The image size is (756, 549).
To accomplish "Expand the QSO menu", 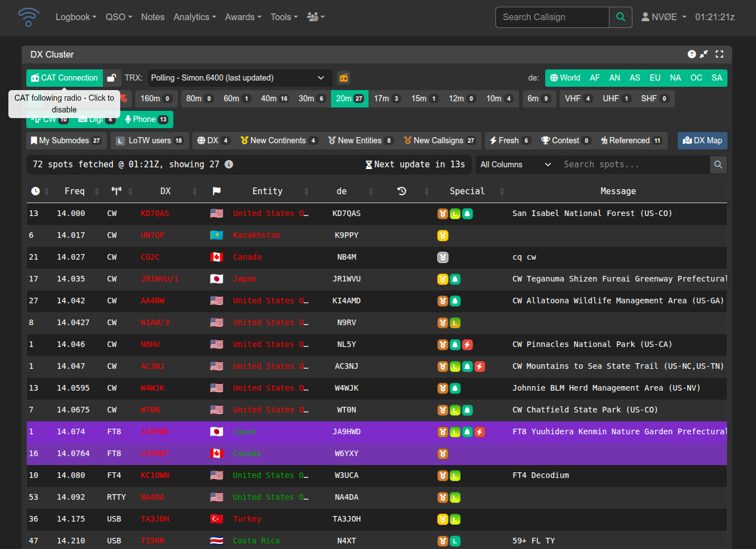I will 119,17.
